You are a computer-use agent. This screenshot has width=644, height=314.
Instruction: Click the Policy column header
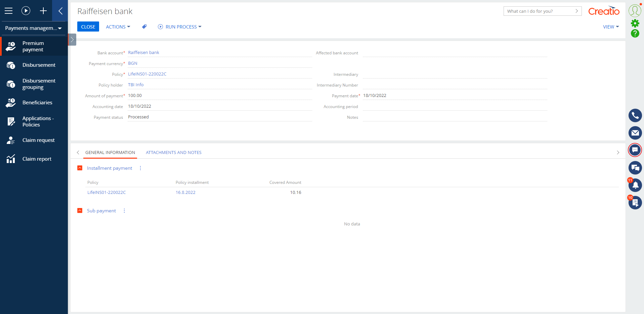93,182
